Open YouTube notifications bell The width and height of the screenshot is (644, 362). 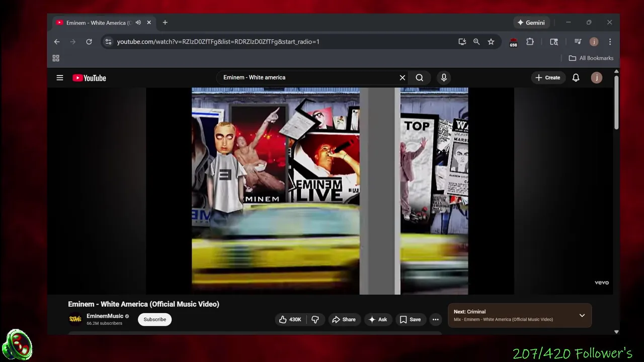pos(576,77)
